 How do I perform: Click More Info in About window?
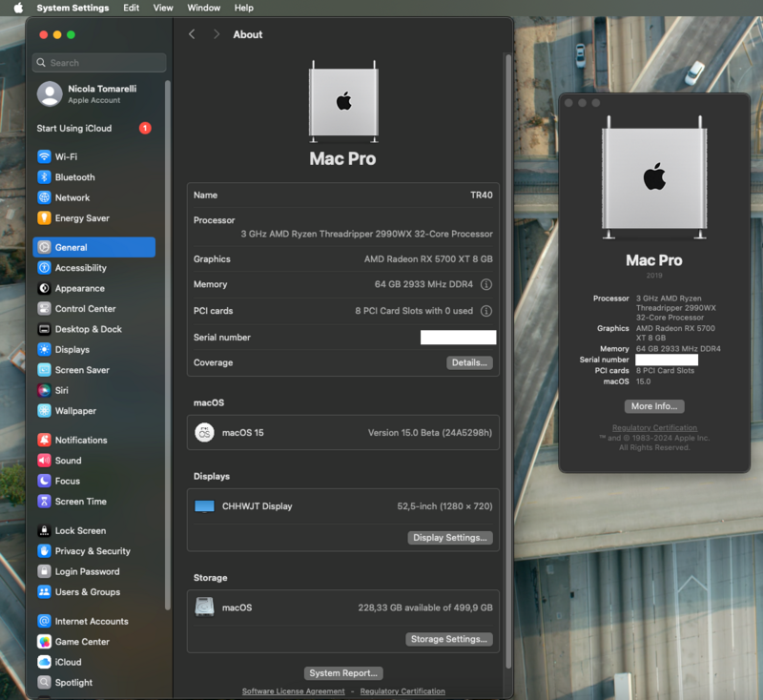654,406
